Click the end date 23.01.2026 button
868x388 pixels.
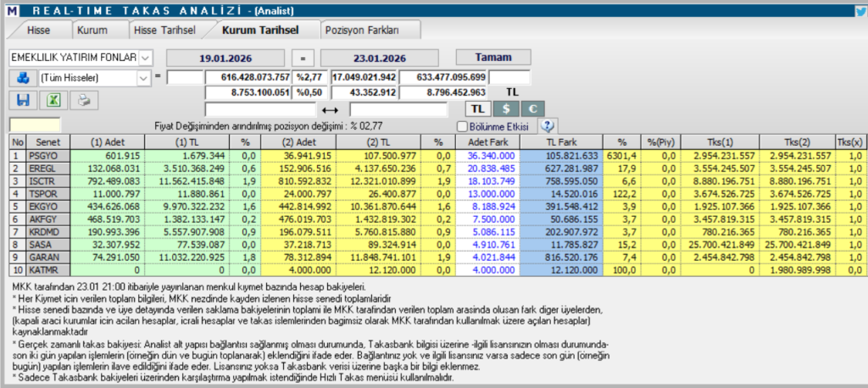click(x=379, y=58)
